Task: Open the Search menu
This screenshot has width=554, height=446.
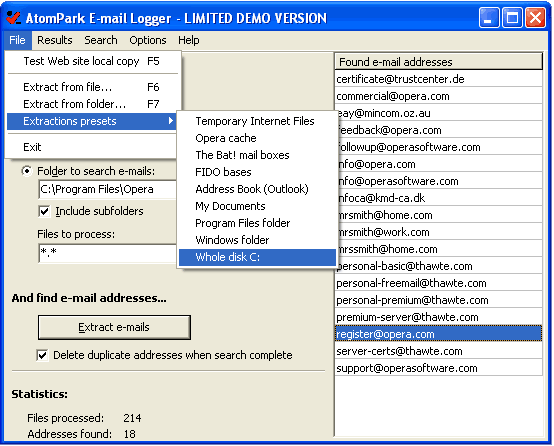Action: click(101, 40)
